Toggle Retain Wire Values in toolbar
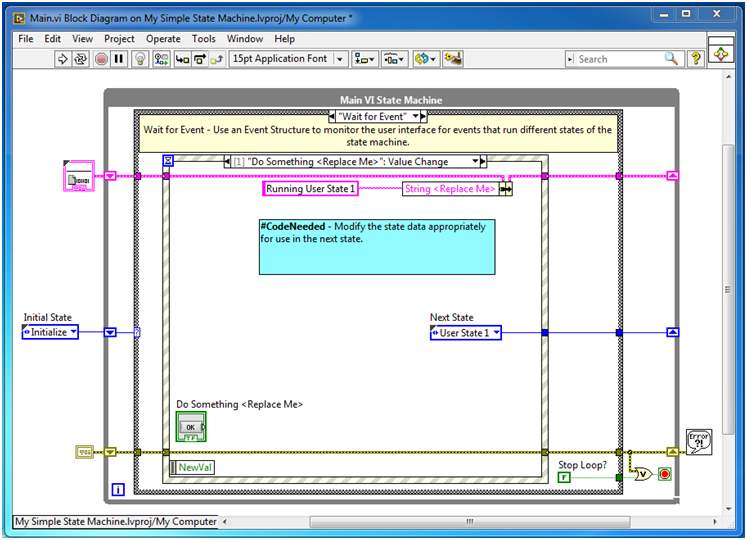This screenshot has width=747, height=540. click(x=162, y=59)
